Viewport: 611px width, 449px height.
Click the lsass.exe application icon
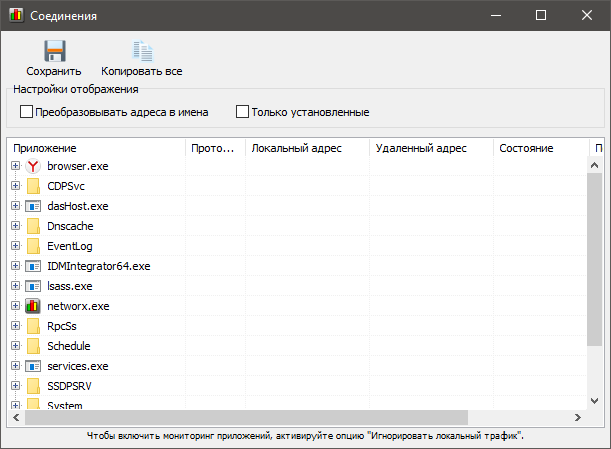[33, 286]
